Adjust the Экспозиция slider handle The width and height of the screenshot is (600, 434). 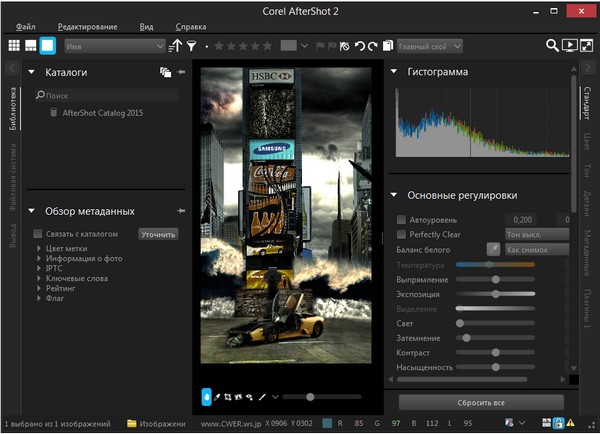(x=495, y=295)
